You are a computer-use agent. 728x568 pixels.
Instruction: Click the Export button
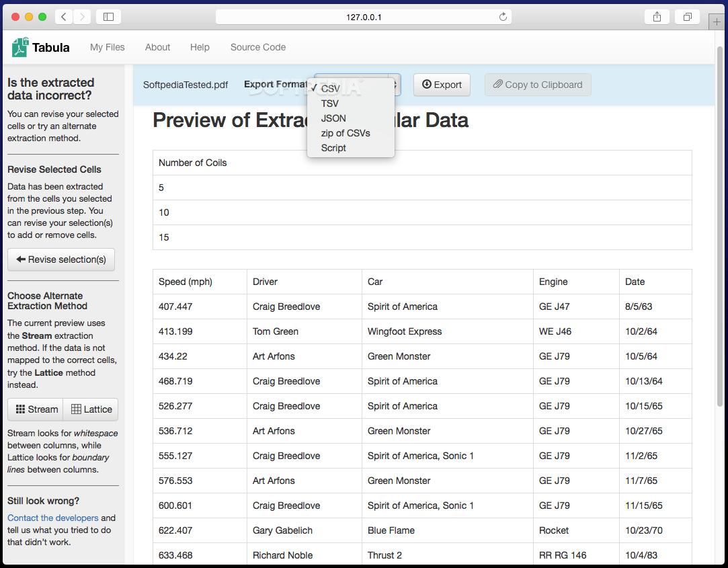point(442,85)
